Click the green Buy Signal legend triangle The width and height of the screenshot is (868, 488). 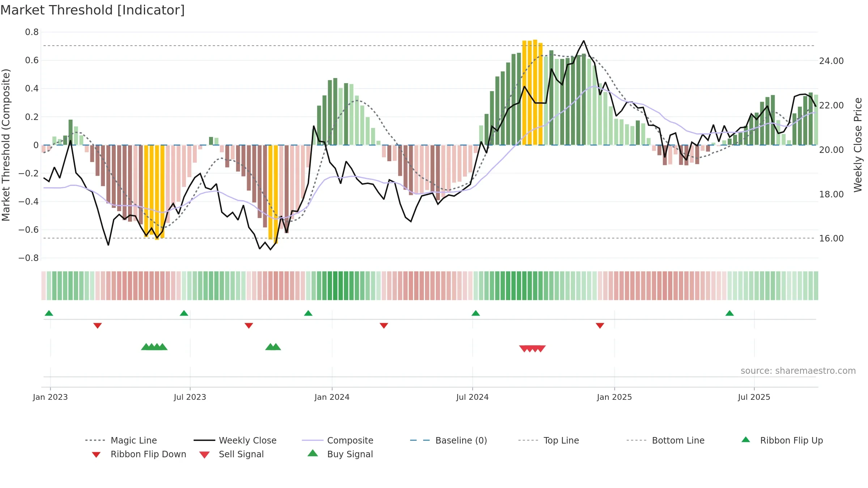(x=312, y=453)
